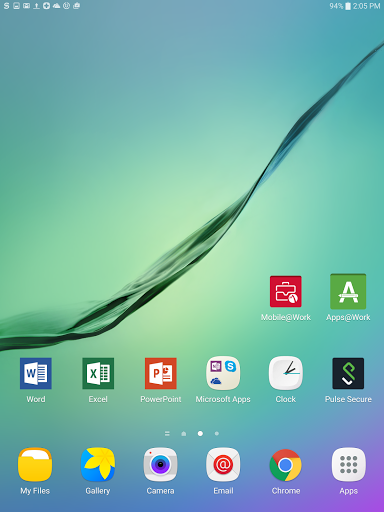This screenshot has height=512, width=384.
Task: Open Mobile@Work app
Action: [x=286, y=291]
